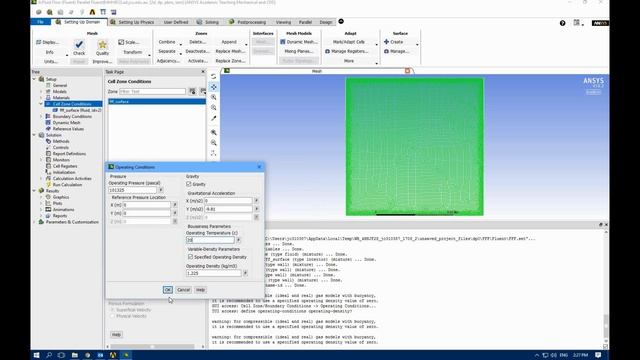The height and width of the screenshot is (360, 640).
Task: Click the axes orientation tool icon
Action: [213, 153]
